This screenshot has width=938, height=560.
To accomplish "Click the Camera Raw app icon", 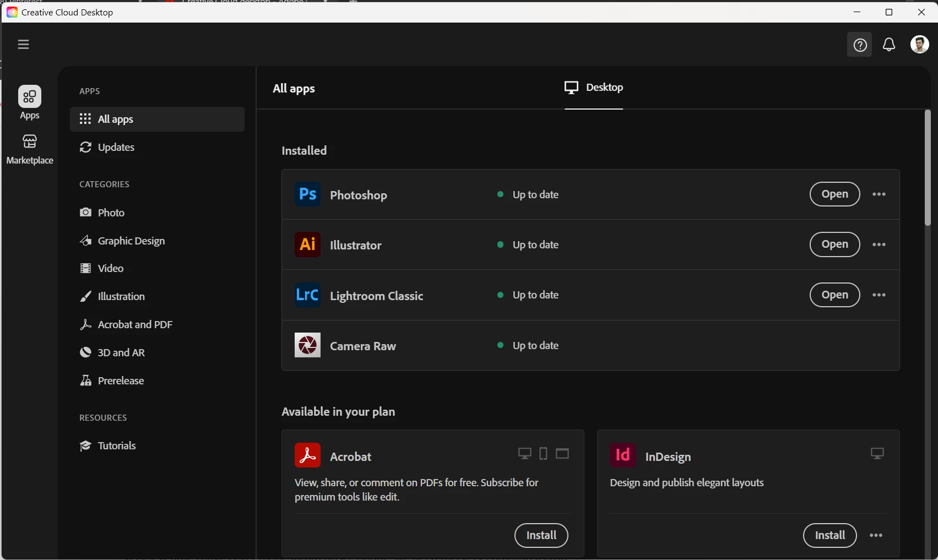I will (307, 345).
